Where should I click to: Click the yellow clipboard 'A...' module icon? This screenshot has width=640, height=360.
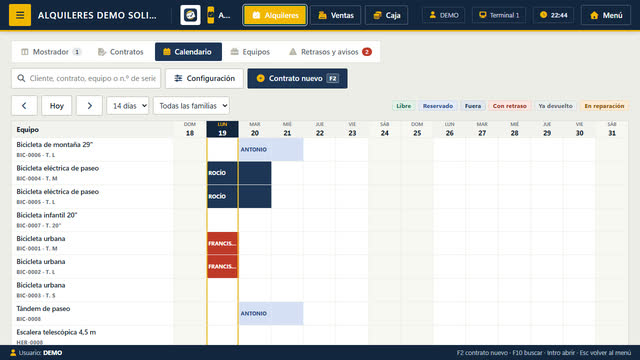[x=219, y=15]
